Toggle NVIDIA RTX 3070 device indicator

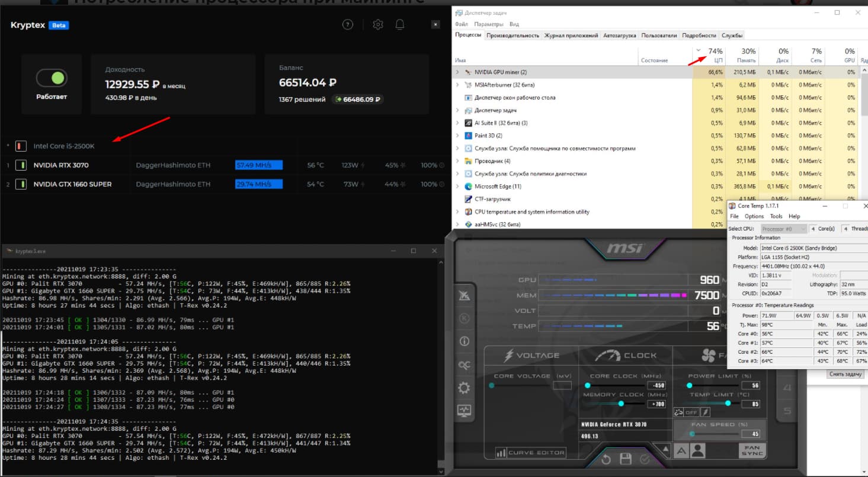point(20,165)
